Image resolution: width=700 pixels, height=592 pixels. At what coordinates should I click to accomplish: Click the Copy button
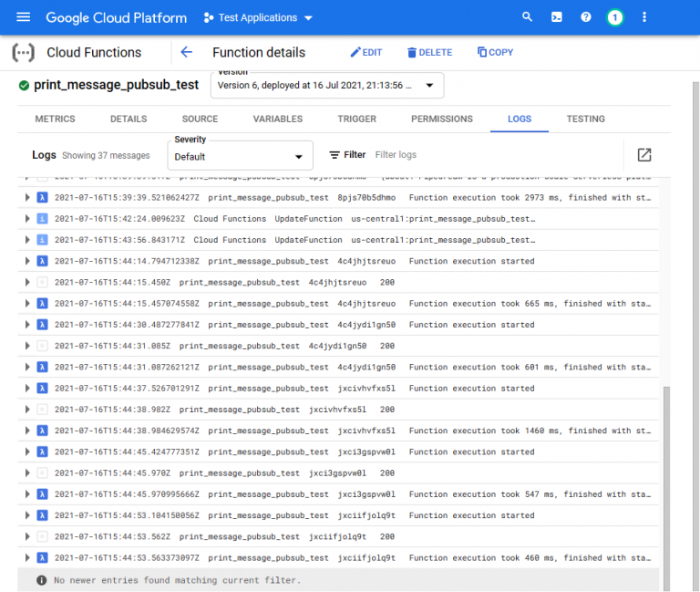(x=495, y=52)
